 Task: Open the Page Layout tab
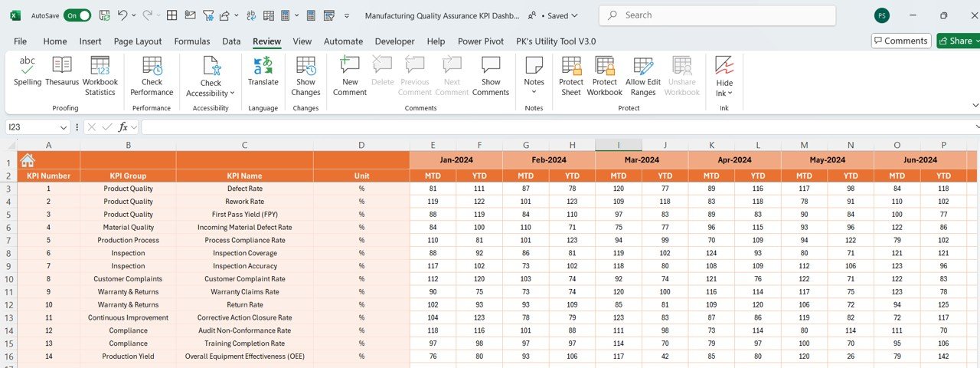[138, 41]
